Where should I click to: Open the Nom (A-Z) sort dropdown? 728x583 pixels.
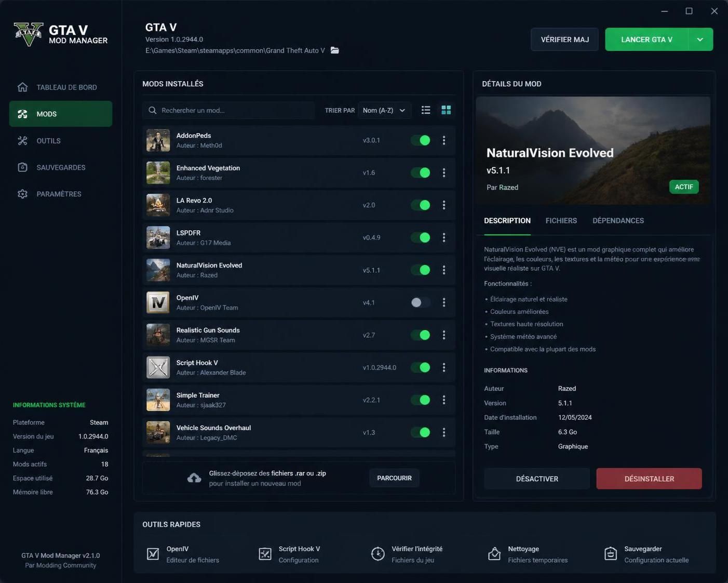pyautogui.click(x=384, y=110)
